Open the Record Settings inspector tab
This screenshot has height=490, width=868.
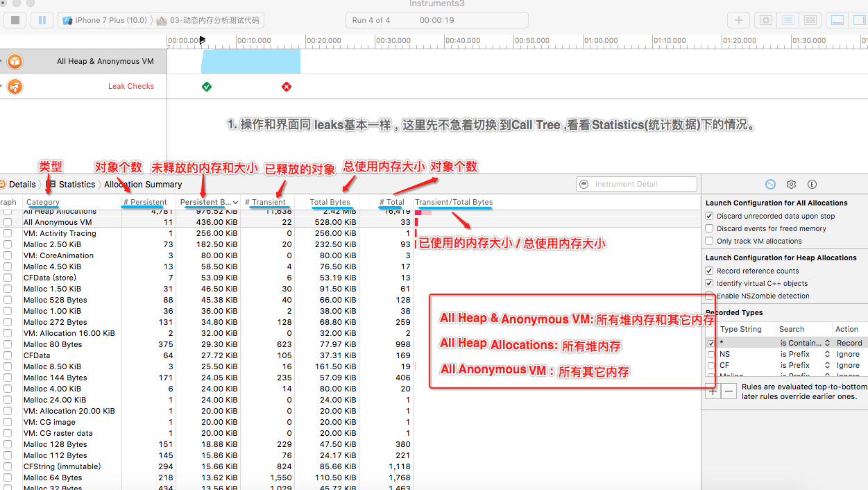pos(770,185)
